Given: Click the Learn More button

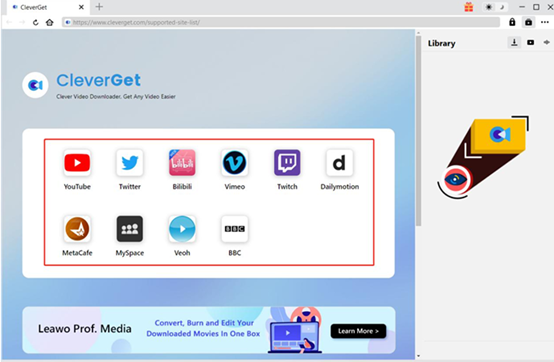Looking at the screenshot, I should (x=358, y=331).
